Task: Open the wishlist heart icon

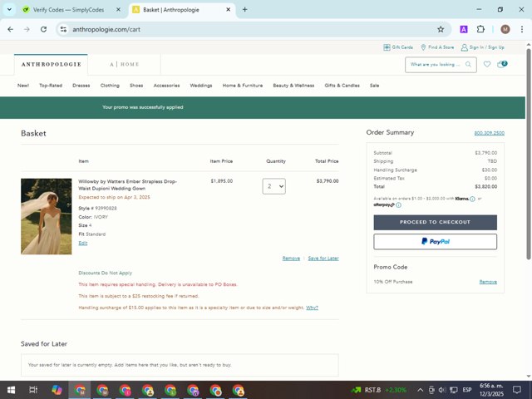Action: (487, 64)
